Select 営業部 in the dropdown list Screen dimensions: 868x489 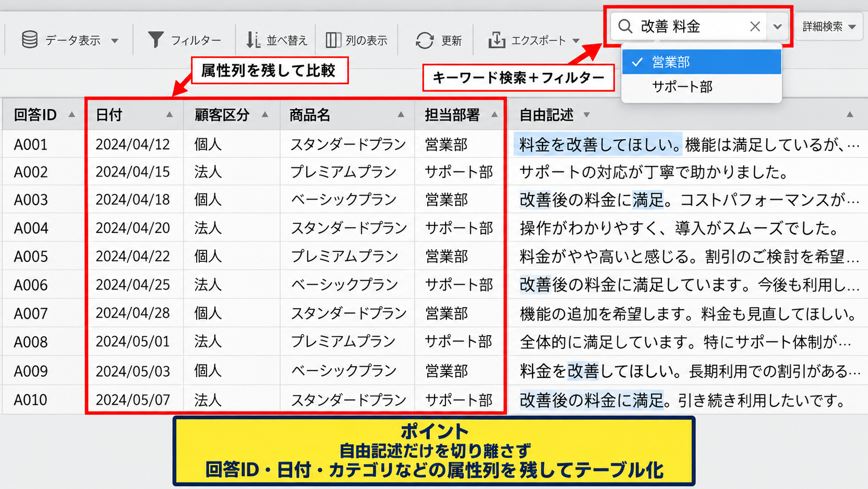tap(701, 62)
